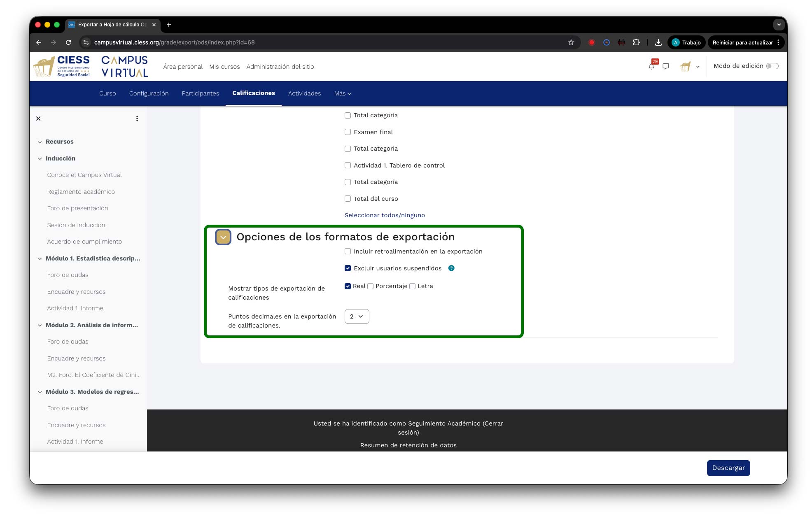Screen dimensions: 812x514
Task: Click the help icon beside Excluir usuarios suspendidos
Action: (x=451, y=268)
